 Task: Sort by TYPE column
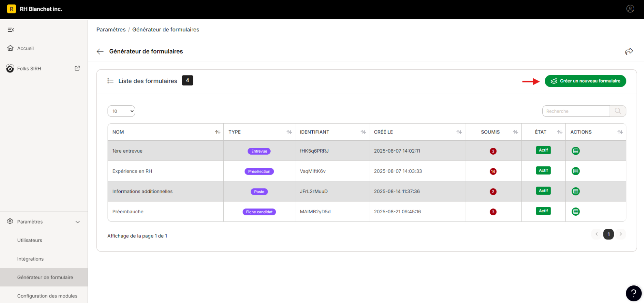[289, 132]
